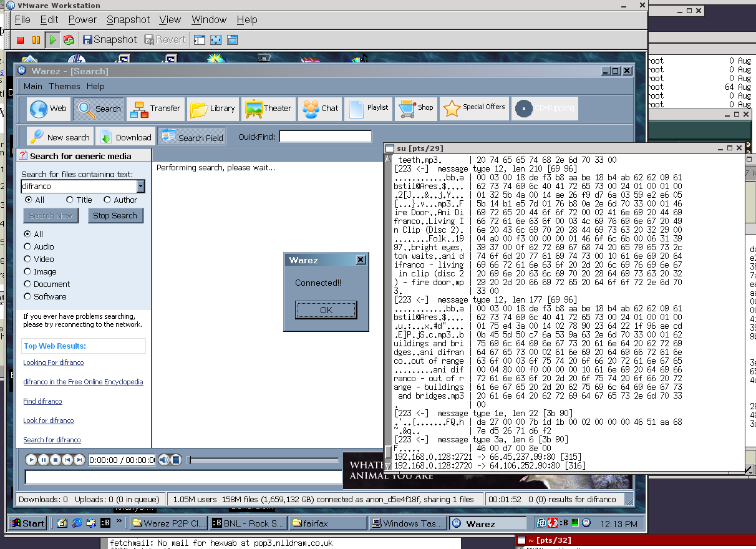The image size is (756, 549).
Task: Click the VMware quick switch mode icon
Action: tap(233, 40)
